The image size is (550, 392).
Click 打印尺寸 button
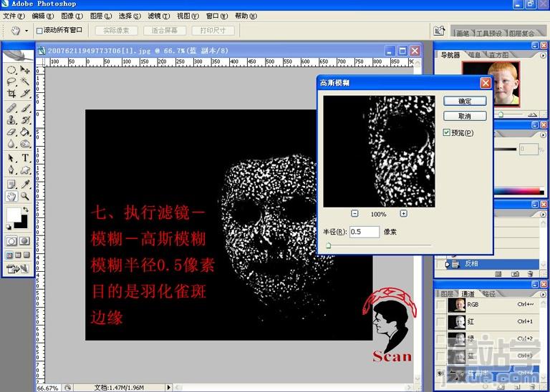213,31
